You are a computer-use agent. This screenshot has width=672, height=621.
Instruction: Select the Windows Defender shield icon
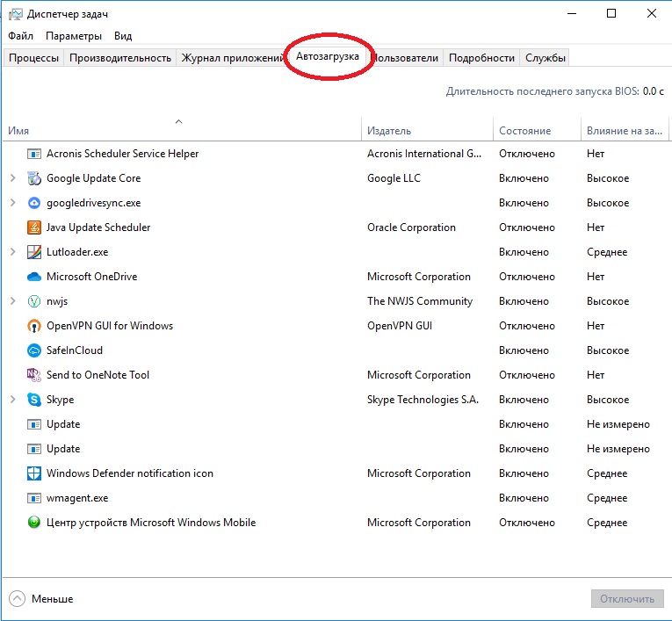point(34,473)
